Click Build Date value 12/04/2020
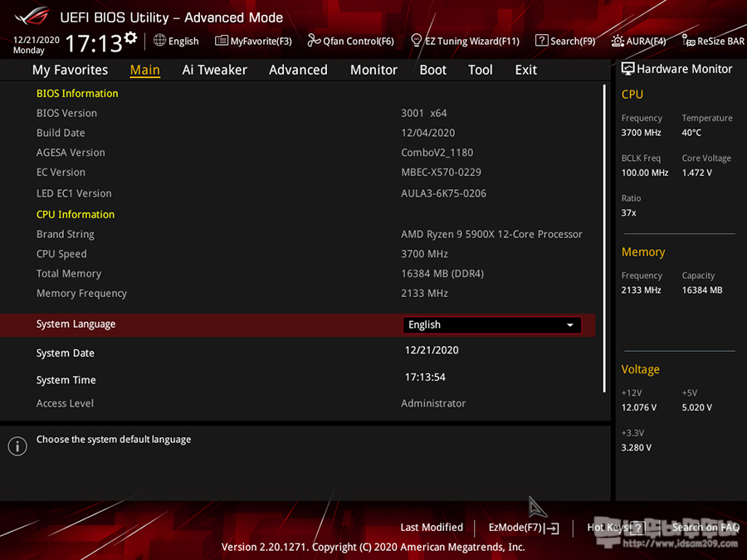Image resolution: width=747 pixels, height=560 pixels. click(427, 133)
